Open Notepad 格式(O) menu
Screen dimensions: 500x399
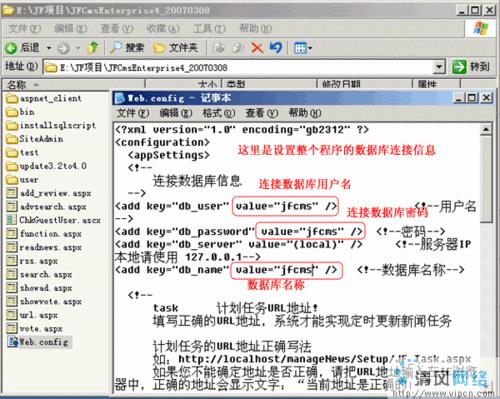pyautogui.click(x=219, y=113)
